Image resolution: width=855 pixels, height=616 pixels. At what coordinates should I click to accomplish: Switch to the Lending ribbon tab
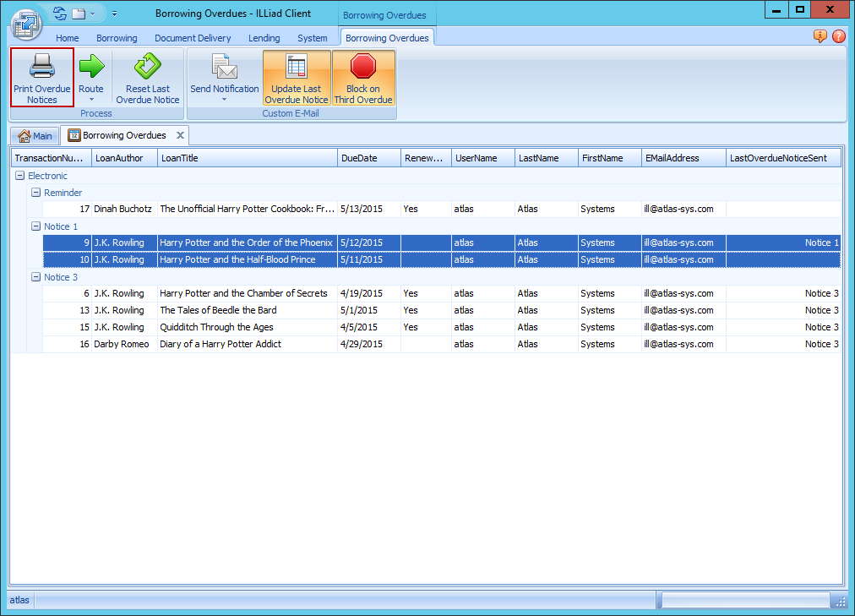tap(264, 38)
